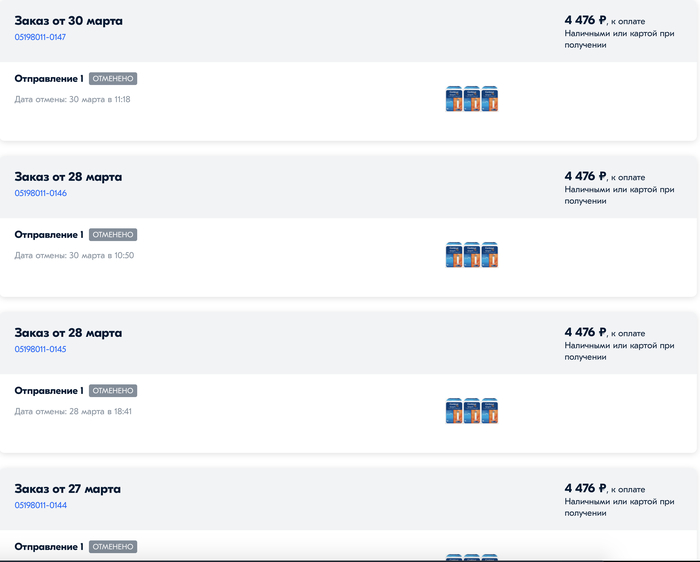Open order link 05198011-0147
Viewport: 700px width, 562px height.
tap(40, 37)
